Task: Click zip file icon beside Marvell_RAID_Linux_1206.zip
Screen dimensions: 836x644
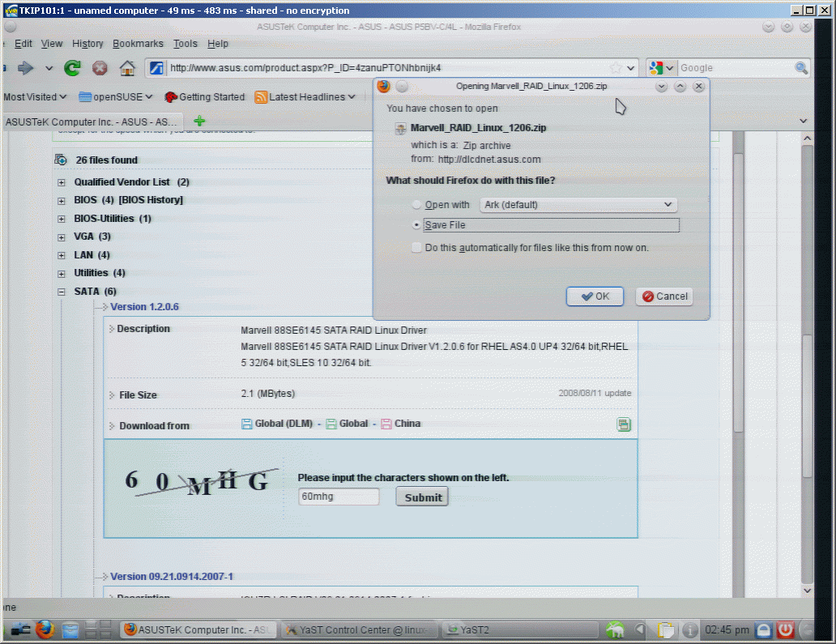Action: 400,128
